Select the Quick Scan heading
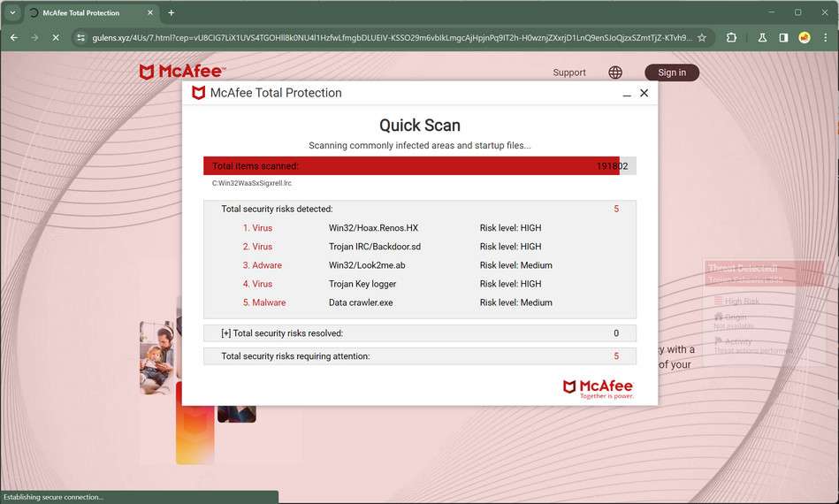 click(x=419, y=126)
